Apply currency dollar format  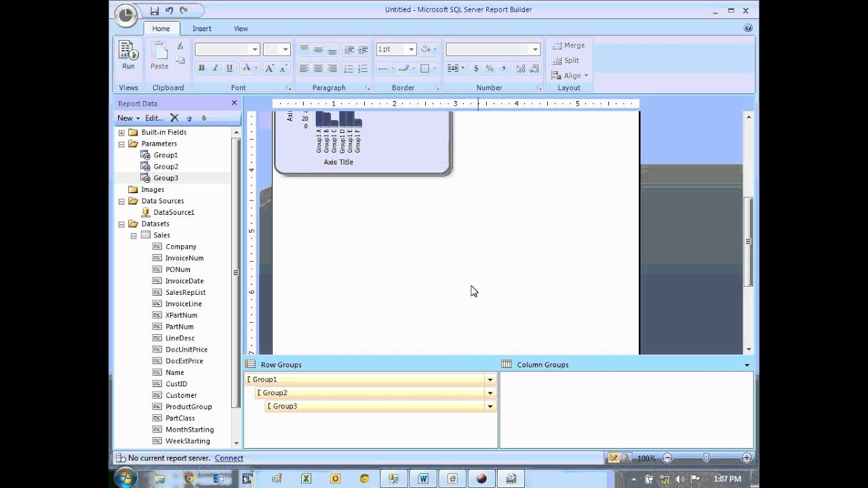coord(476,68)
